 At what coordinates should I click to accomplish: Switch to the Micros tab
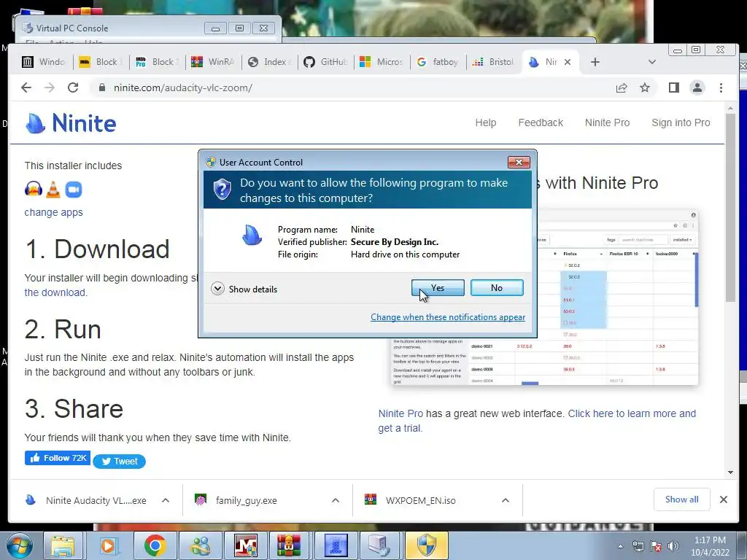[x=382, y=62]
